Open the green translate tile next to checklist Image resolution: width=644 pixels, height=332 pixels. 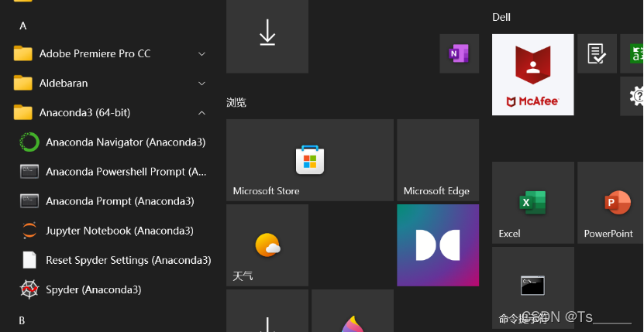point(632,53)
